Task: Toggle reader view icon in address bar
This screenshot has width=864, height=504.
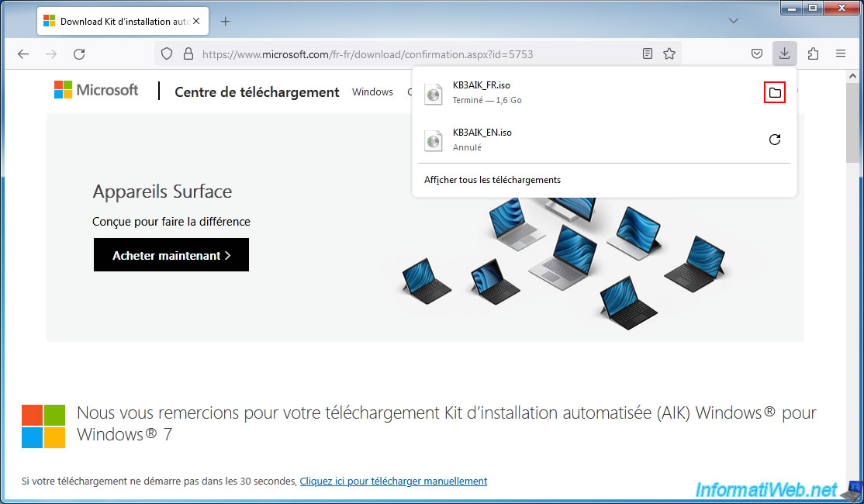Action: 648,54
